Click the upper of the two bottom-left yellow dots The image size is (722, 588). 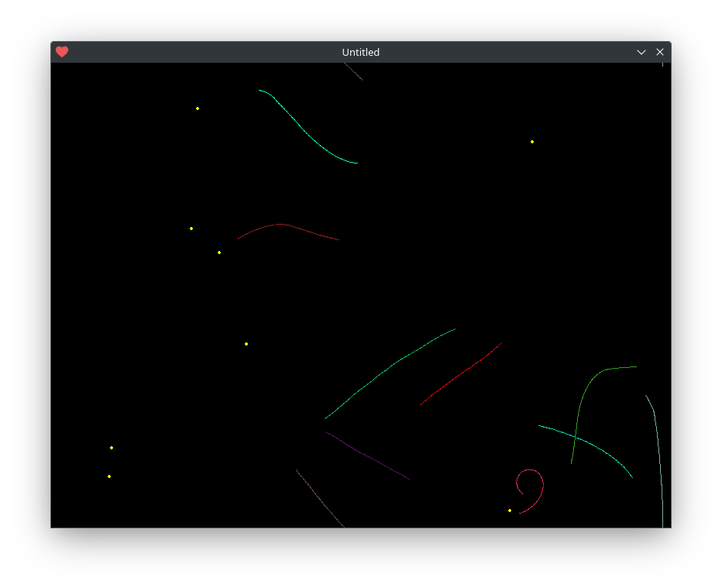click(x=112, y=448)
